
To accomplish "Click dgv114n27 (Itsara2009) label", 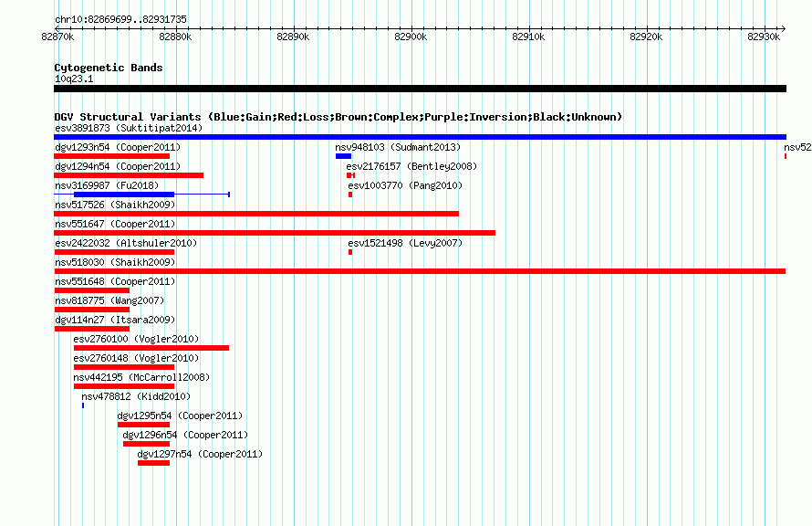I will (x=115, y=320).
